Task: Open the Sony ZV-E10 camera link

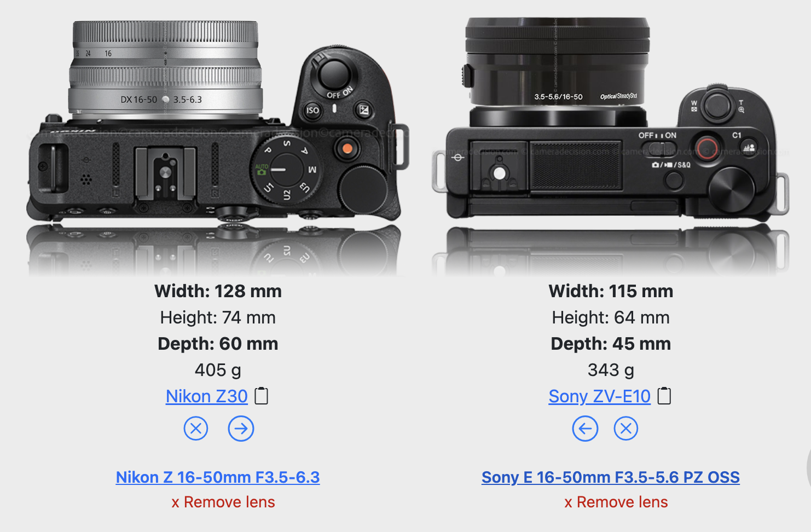Action: click(x=600, y=396)
